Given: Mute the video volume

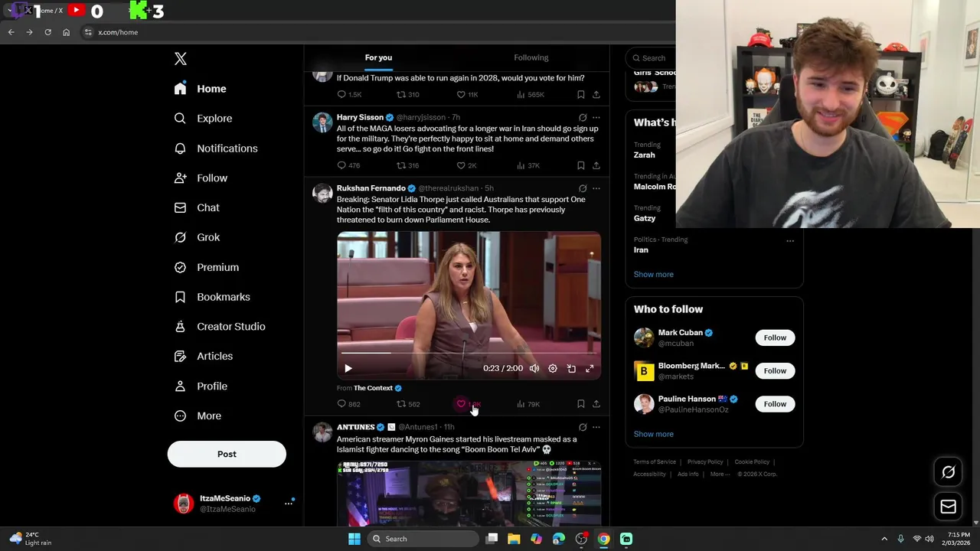Looking at the screenshot, I should click(534, 368).
